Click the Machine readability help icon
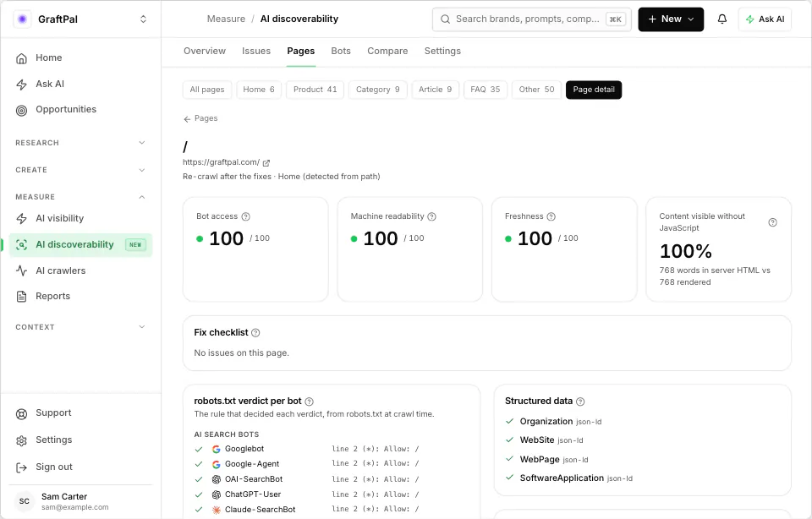This screenshot has height=519, width=812. [x=432, y=216]
